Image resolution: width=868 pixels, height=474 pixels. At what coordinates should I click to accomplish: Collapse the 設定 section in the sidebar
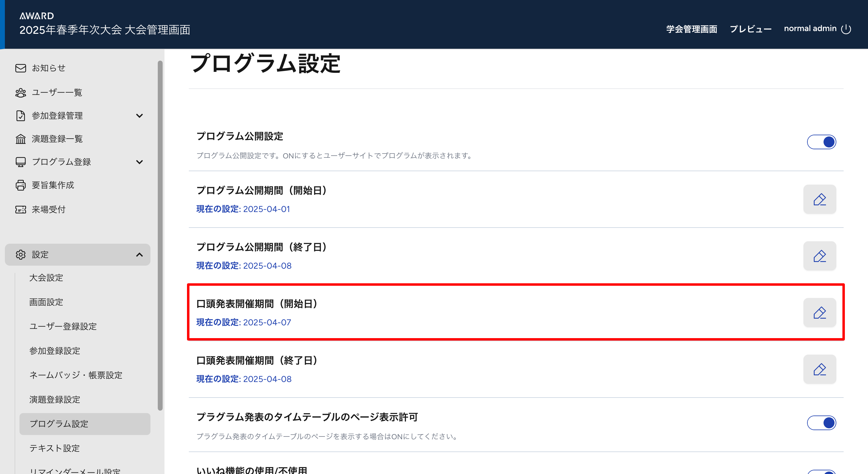pos(139,255)
